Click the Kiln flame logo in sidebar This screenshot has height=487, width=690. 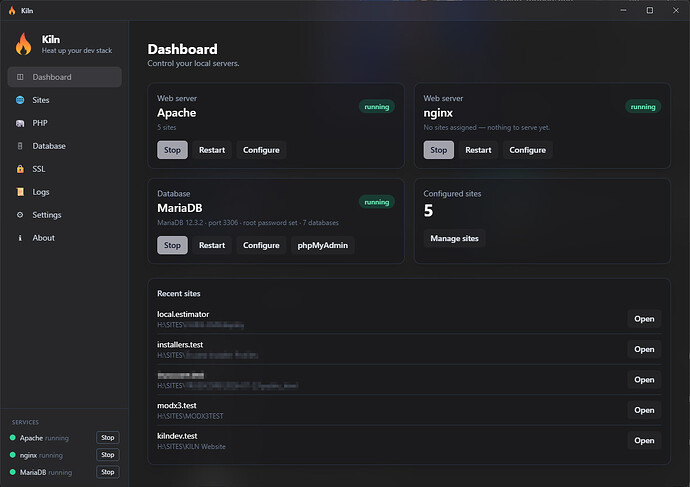tap(24, 44)
